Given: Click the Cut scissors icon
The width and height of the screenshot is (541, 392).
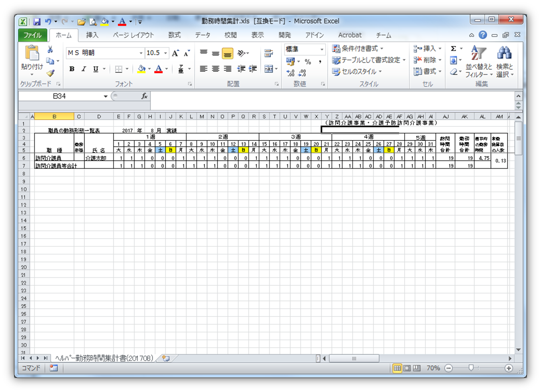Looking at the screenshot, I should click(50, 50).
